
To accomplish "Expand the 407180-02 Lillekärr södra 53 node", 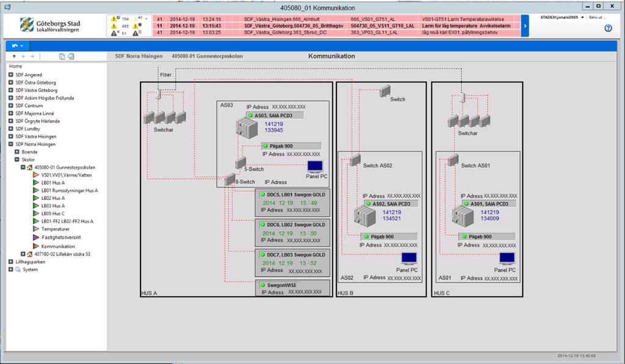I will pos(23,254).
